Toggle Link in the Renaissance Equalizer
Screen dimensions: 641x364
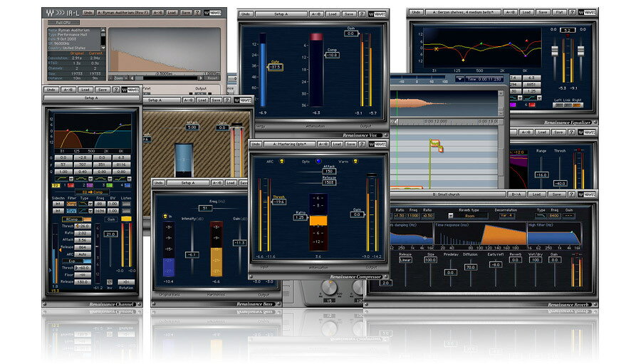click(567, 105)
